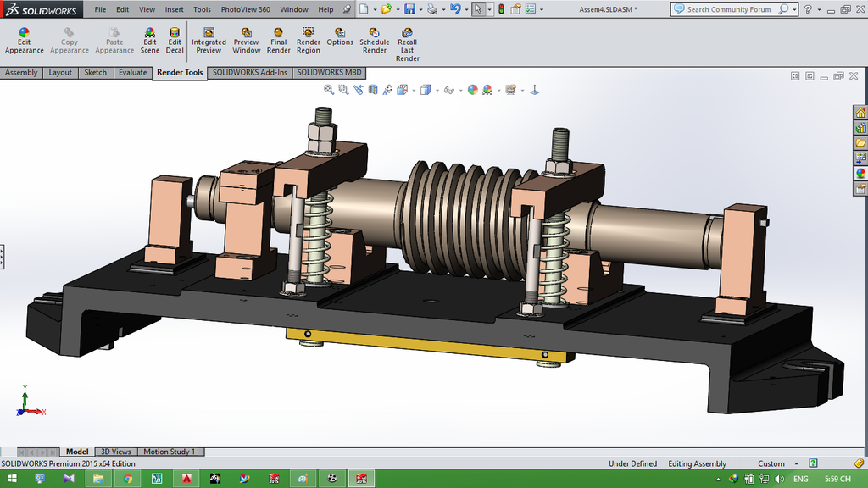This screenshot has height=488, width=868.
Task: Rebuild the model with the traffic light icon
Action: coord(501,8)
